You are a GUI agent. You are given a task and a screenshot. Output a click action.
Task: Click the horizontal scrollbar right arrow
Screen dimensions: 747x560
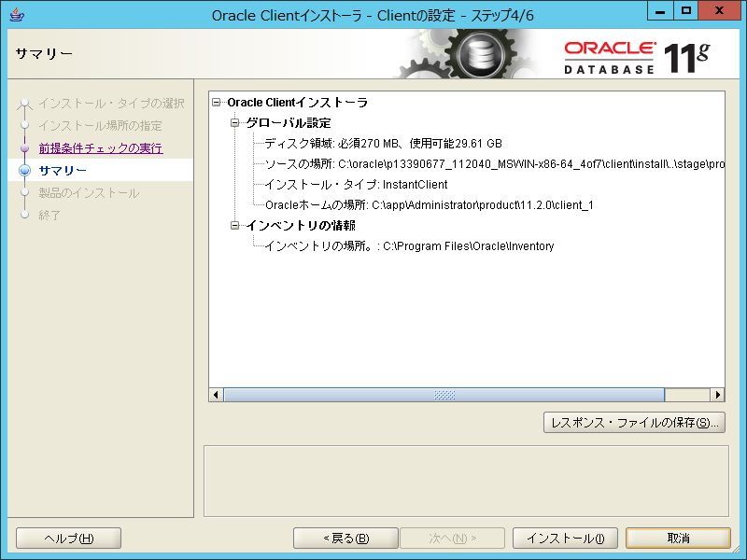tap(717, 395)
